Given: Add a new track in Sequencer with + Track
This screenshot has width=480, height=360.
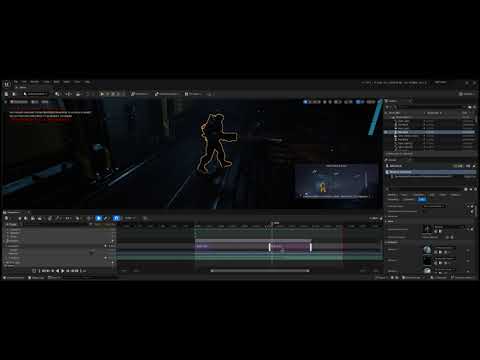Looking at the screenshot, I should [x=11, y=224].
